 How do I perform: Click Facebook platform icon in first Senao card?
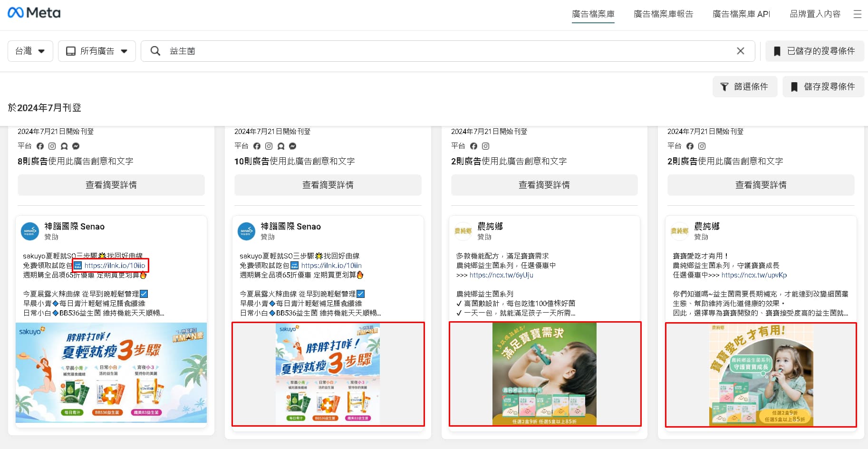40,146
